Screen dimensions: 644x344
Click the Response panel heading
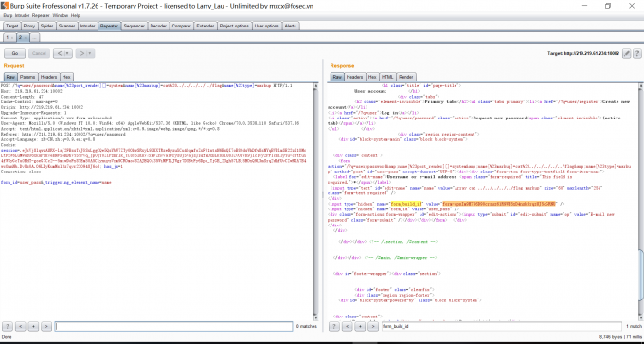tap(342, 66)
